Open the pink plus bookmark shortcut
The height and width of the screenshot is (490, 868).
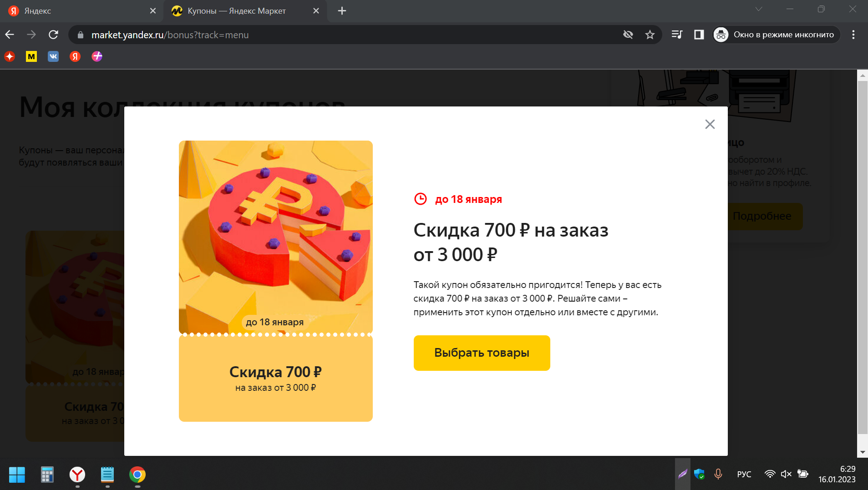tap(97, 56)
